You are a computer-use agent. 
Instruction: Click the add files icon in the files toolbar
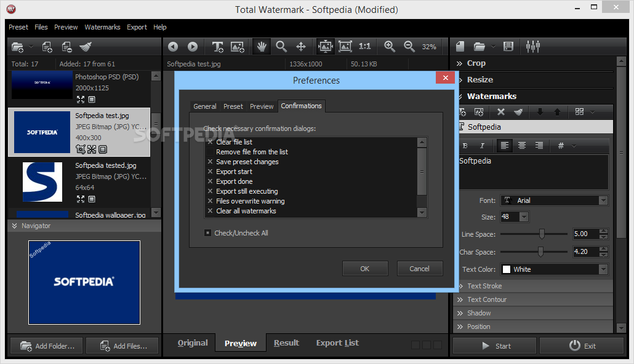click(47, 47)
